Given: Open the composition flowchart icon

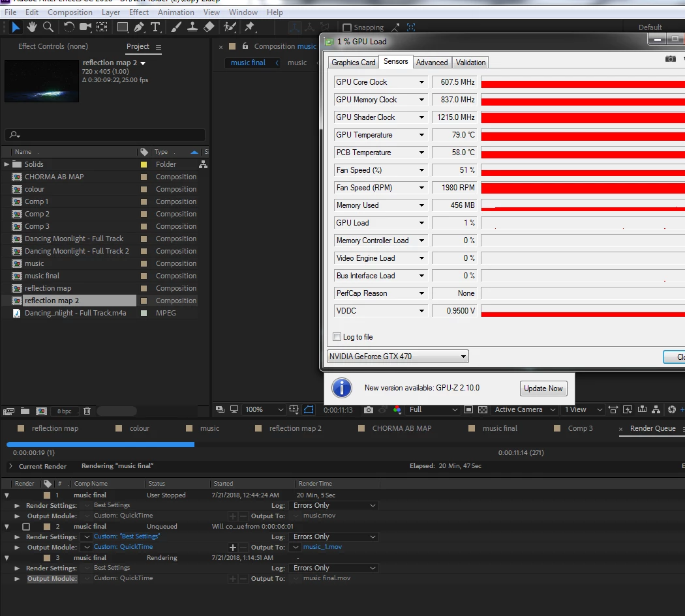Looking at the screenshot, I should 656,409.
